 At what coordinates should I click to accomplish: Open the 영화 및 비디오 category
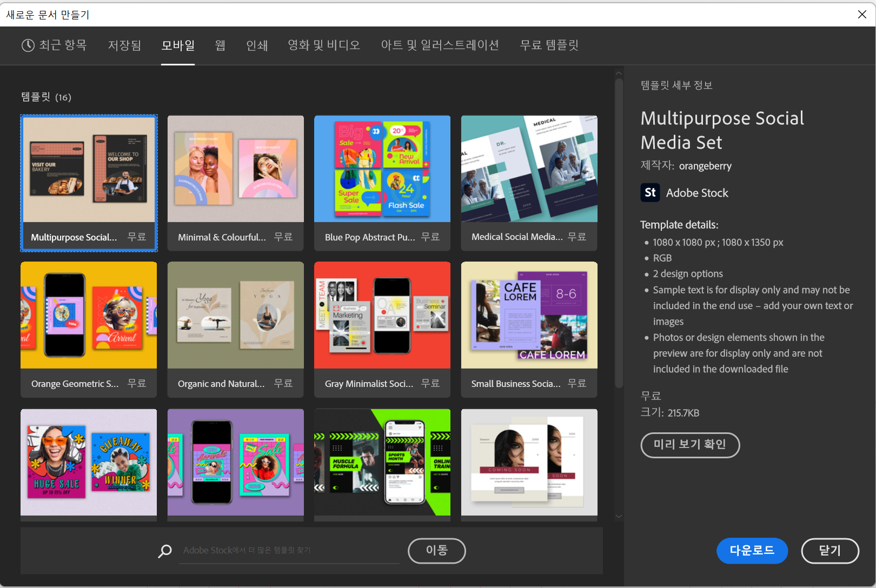[324, 45]
